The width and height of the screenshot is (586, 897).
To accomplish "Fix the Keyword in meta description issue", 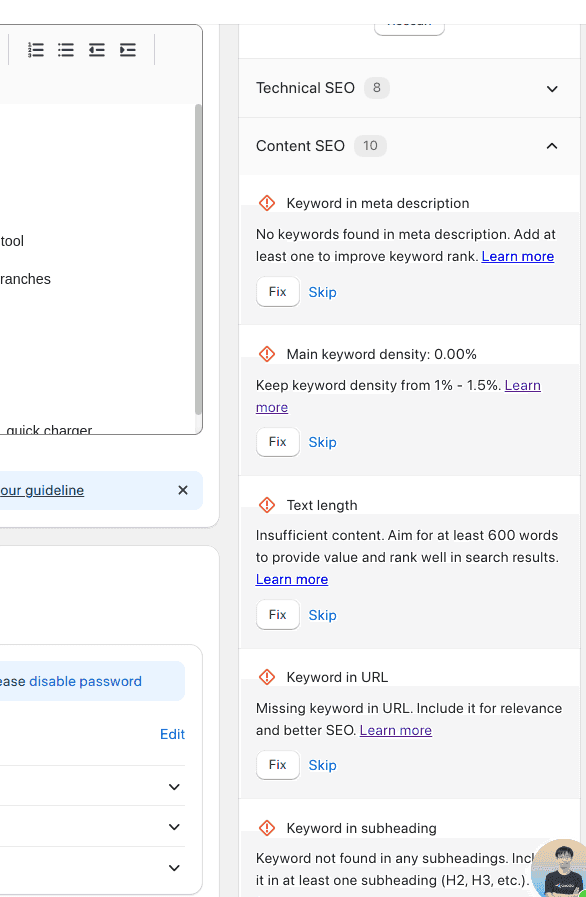I will click(x=278, y=292).
